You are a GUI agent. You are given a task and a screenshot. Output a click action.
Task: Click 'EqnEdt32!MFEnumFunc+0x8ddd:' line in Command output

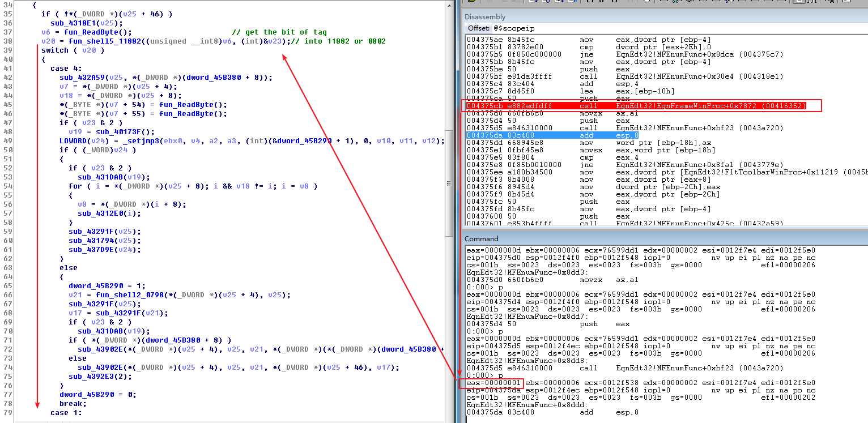(527, 405)
